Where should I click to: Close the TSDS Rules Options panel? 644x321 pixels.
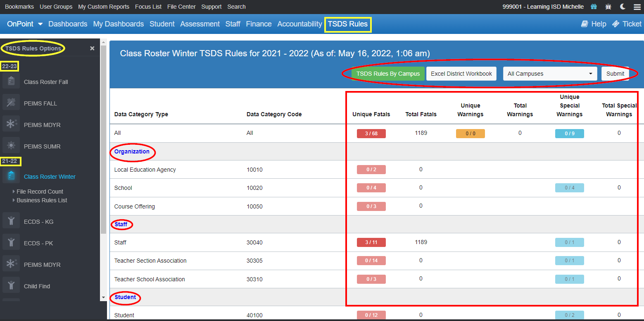tap(92, 48)
